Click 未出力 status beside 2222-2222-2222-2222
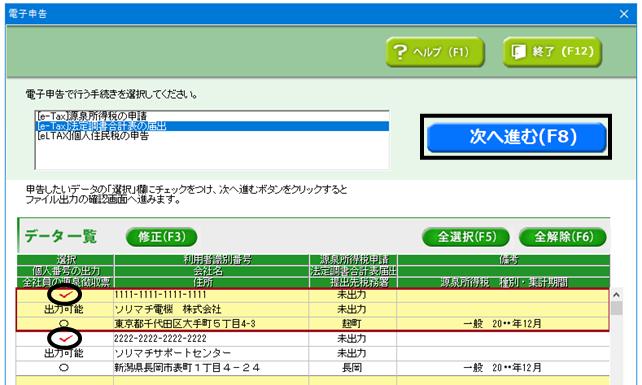Screen dimensions: 642x385 pos(352,338)
